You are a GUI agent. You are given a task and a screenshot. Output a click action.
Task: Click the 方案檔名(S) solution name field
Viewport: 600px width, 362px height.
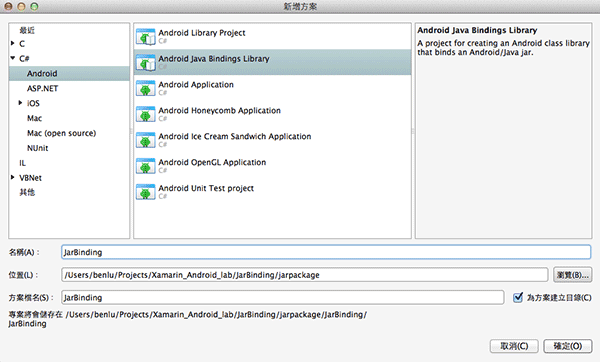pyautogui.click(x=282, y=297)
